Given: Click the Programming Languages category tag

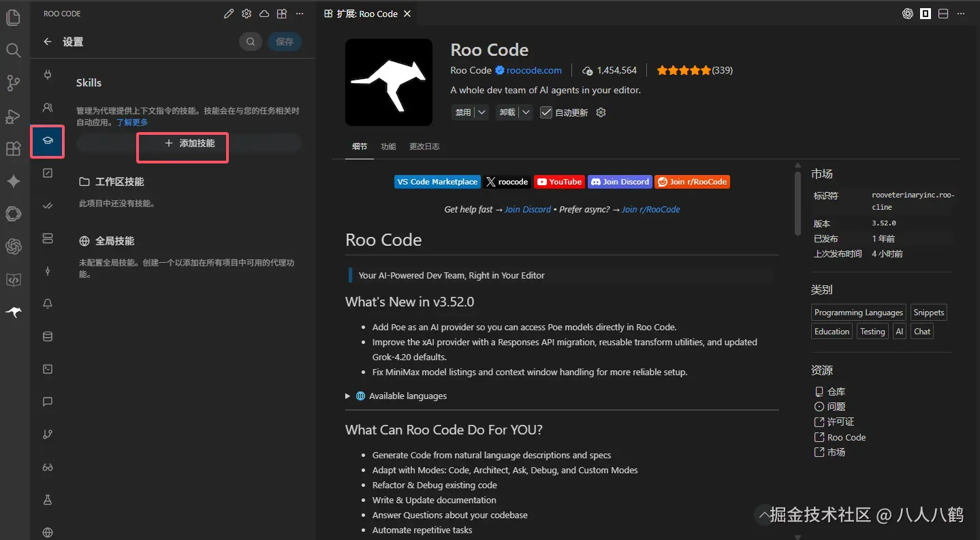Looking at the screenshot, I should [x=859, y=313].
